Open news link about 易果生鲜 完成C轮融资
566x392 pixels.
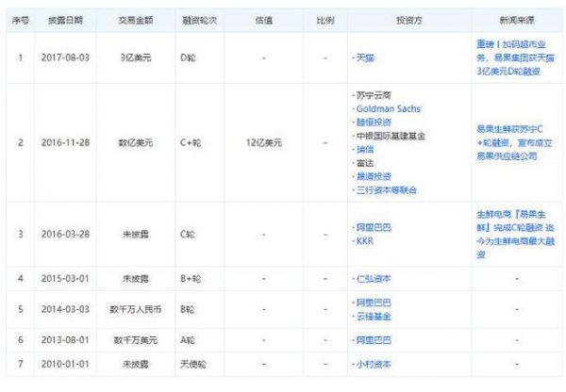pyautogui.click(x=515, y=235)
